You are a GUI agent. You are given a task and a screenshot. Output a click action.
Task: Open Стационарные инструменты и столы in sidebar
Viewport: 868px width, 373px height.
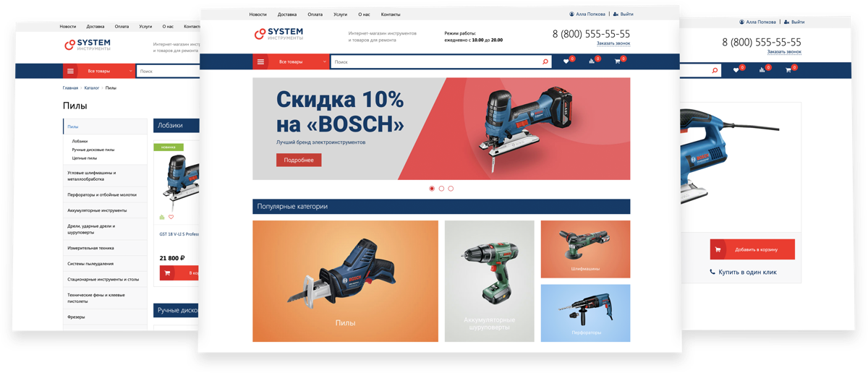point(105,279)
